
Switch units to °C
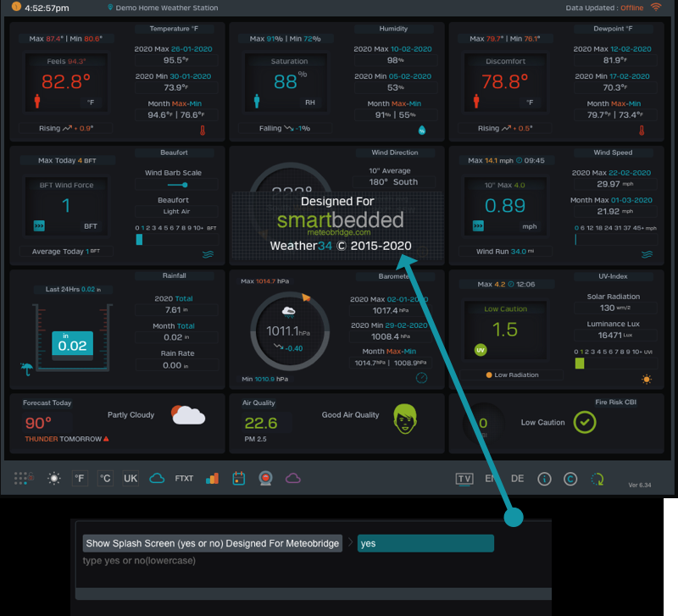tap(105, 479)
